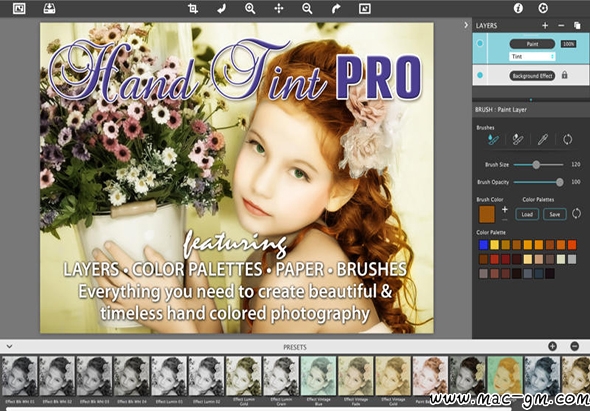Open the Tint blend mode dropdown
Viewport: 590px width, 411px height.
click(x=532, y=56)
